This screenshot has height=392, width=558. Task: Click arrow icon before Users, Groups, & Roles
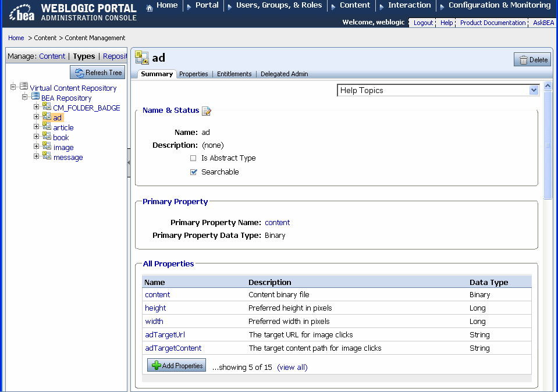point(230,7)
